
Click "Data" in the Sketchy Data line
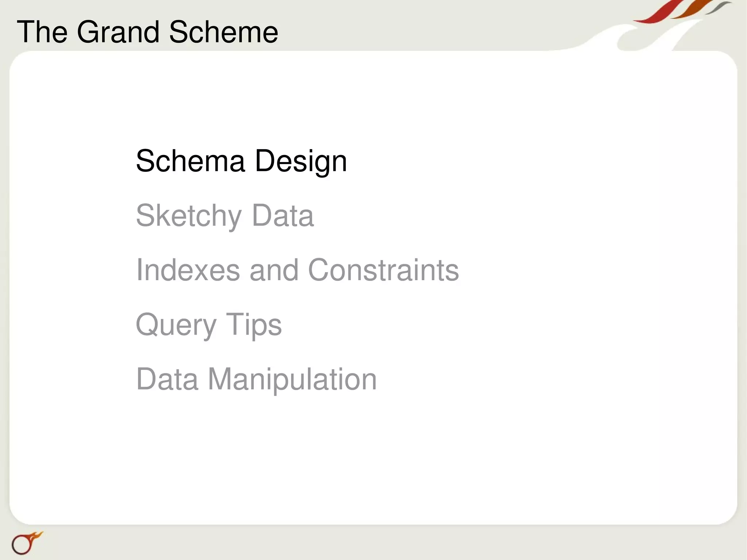pyautogui.click(x=283, y=216)
